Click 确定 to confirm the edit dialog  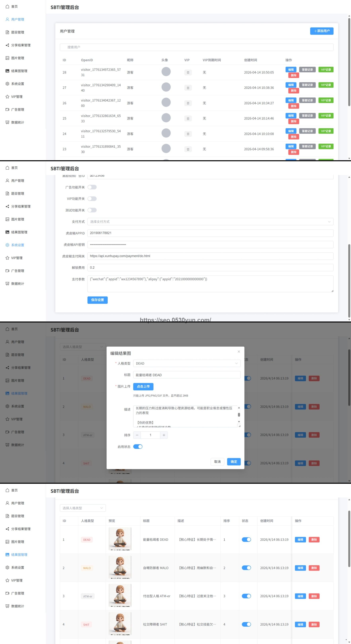(234, 462)
